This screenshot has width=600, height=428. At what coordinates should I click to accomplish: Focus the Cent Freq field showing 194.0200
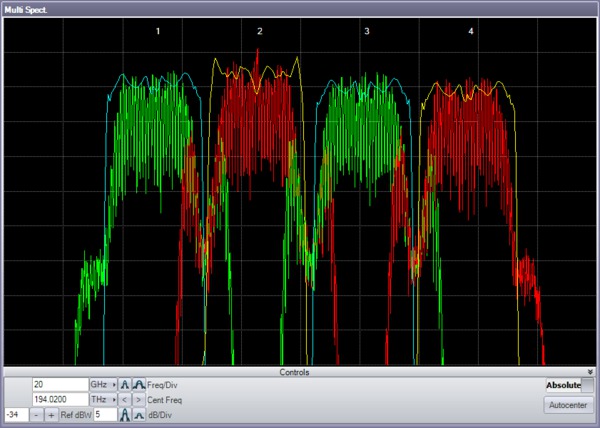60,400
